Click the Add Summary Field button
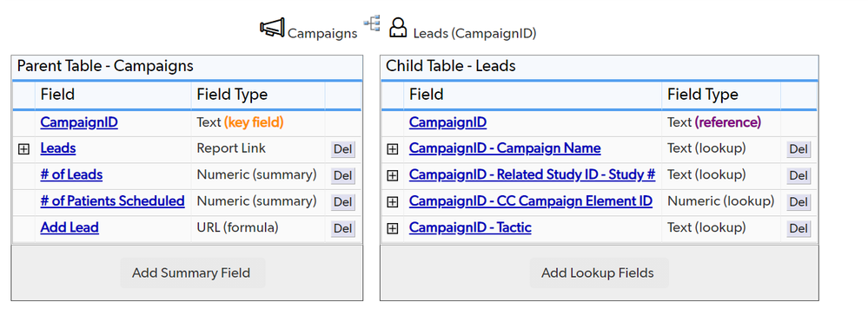The image size is (868, 322). pyautogui.click(x=193, y=273)
